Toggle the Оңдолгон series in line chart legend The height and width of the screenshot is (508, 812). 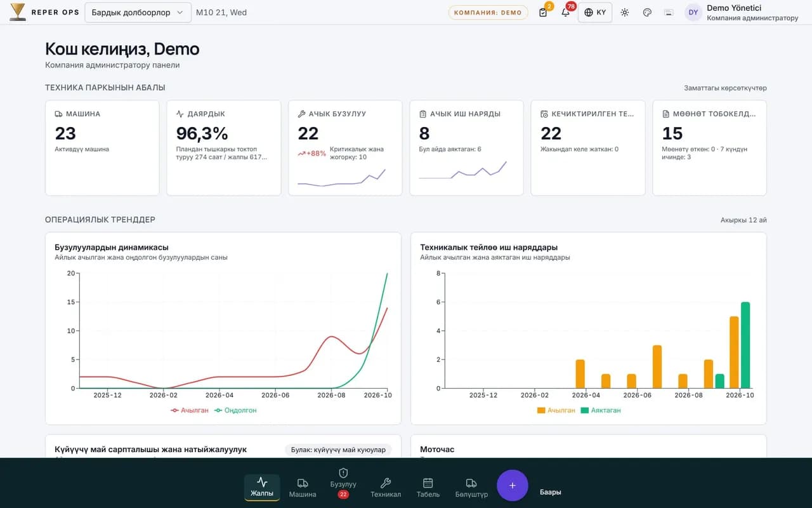pos(235,410)
